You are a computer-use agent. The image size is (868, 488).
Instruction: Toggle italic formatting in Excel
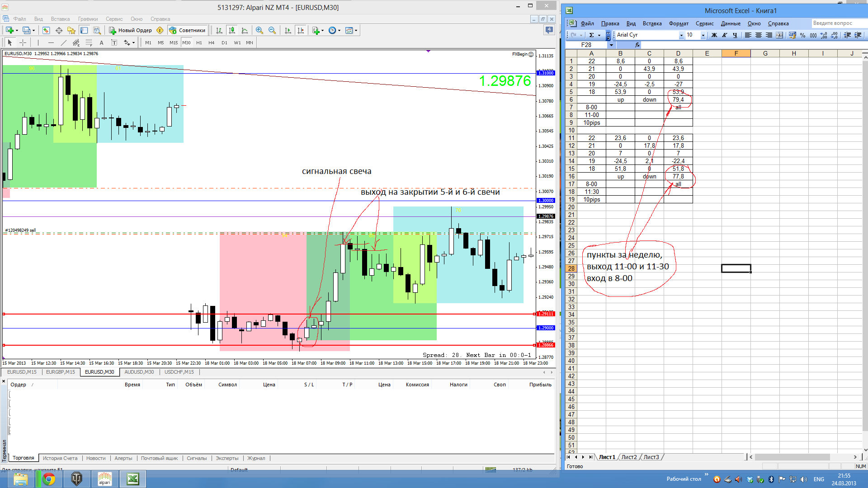click(725, 35)
